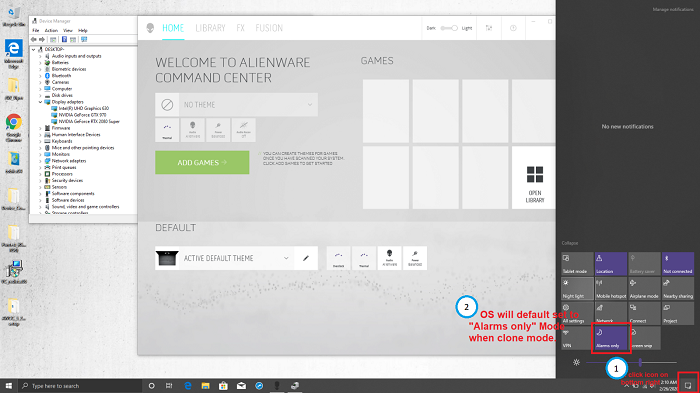This screenshot has width=700, height=393.
Task: Expand the Batteries node
Action: point(40,63)
